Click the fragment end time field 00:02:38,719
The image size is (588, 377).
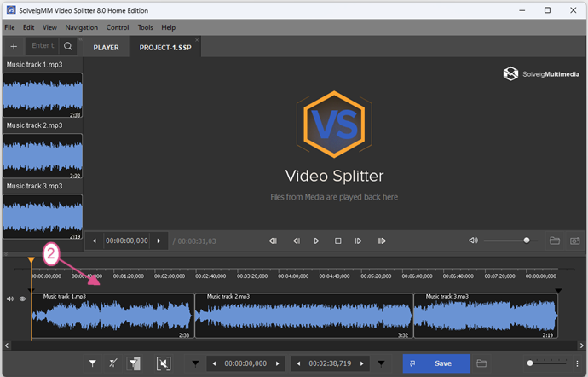(x=330, y=363)
